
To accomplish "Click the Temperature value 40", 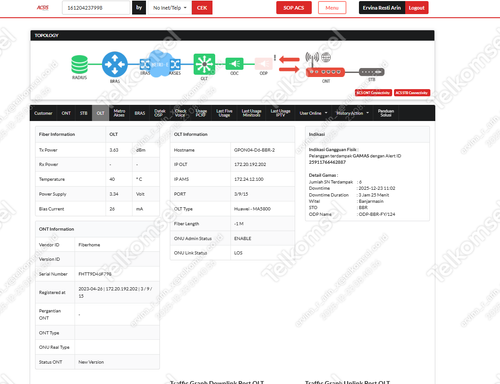I will (x=112, y=179).
